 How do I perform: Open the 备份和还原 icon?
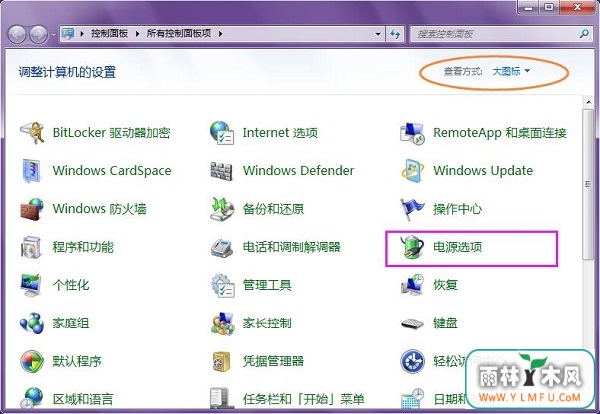coord(222,209)
